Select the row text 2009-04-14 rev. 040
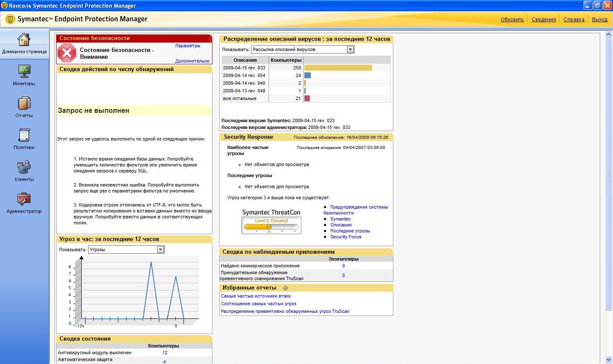613x364 pixels. pos(244,83)
